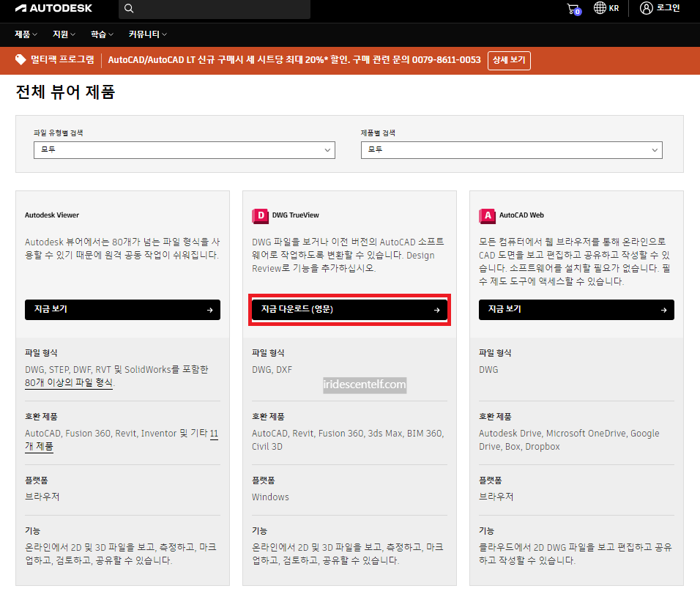Click the 상세 보기 banner button
This screenshot has height=594, width=700.
[x=509, y=60]
